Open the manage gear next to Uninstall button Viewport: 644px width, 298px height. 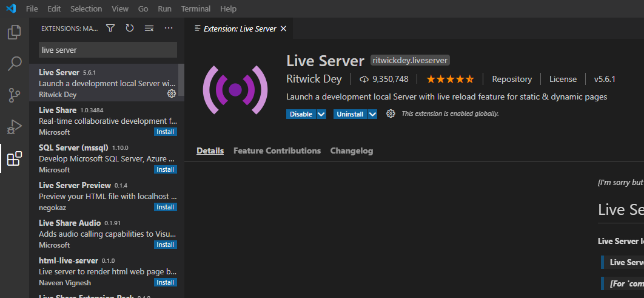391,114
